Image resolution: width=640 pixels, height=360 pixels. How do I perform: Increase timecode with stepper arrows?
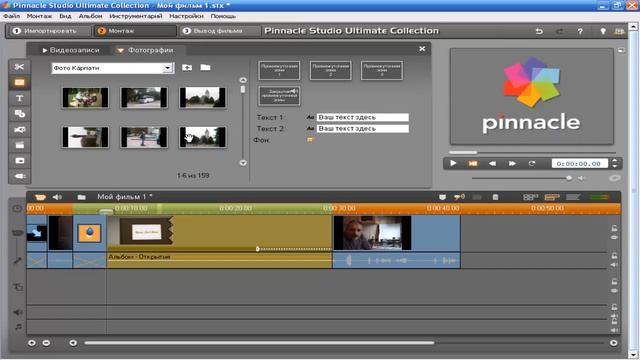pyautogui.click(x=614, y=161)
